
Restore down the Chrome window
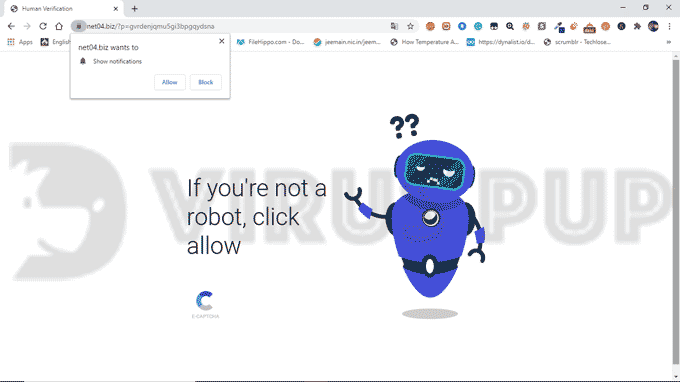click(x=646, y=8)
